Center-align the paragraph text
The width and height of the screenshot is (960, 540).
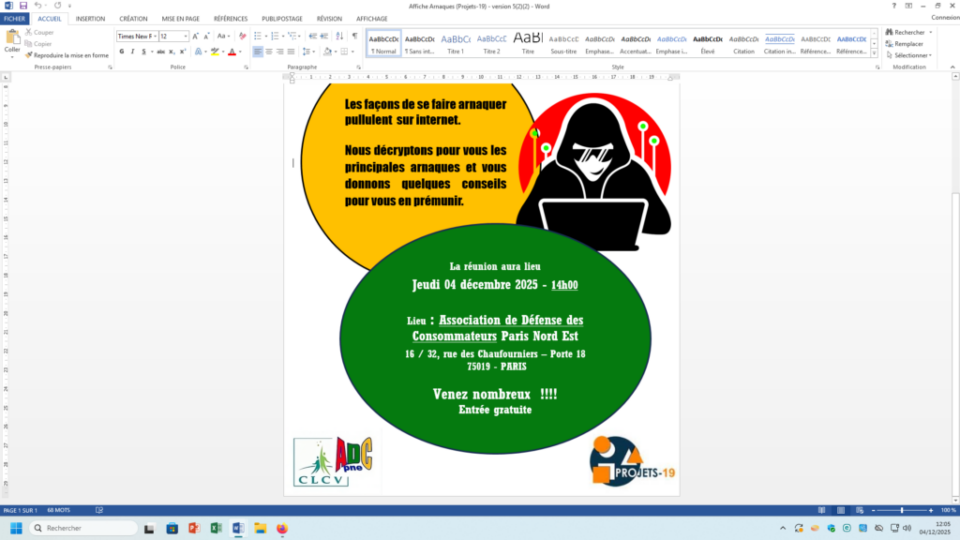(x=270, y=51)
